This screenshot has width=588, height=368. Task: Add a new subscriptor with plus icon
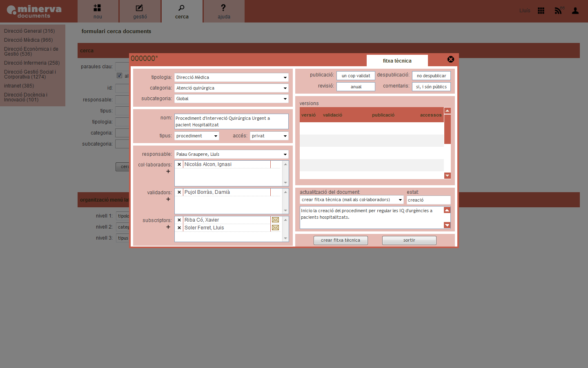pyautogui.click(x=168, y=227)
